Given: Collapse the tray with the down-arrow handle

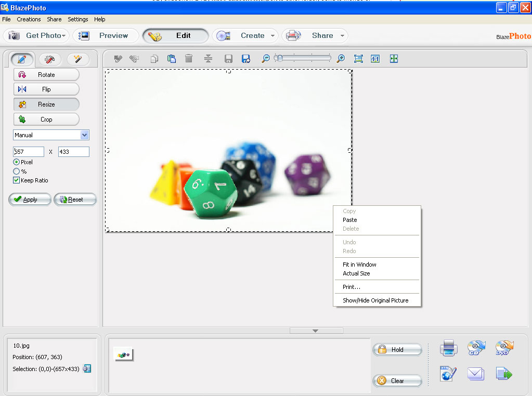Looking at the screenshot, I should tap(316, 331).
